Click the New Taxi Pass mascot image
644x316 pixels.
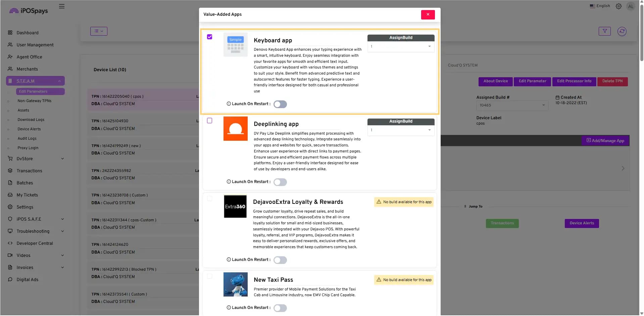(236, 284)
